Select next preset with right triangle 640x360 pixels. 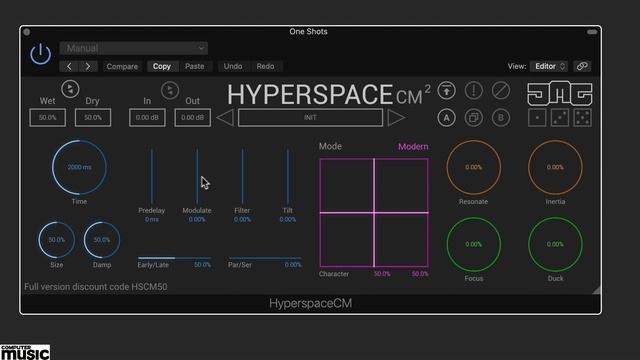click(x=396, y=118)
